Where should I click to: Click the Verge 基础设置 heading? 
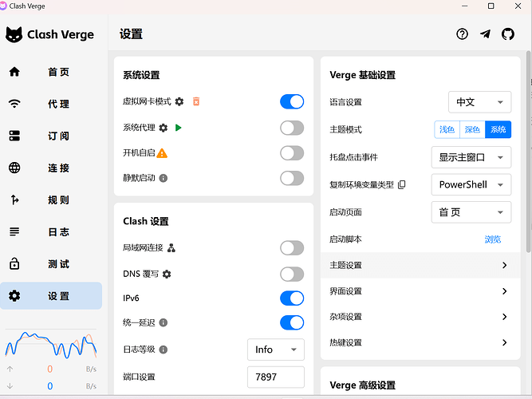point(363,75)
